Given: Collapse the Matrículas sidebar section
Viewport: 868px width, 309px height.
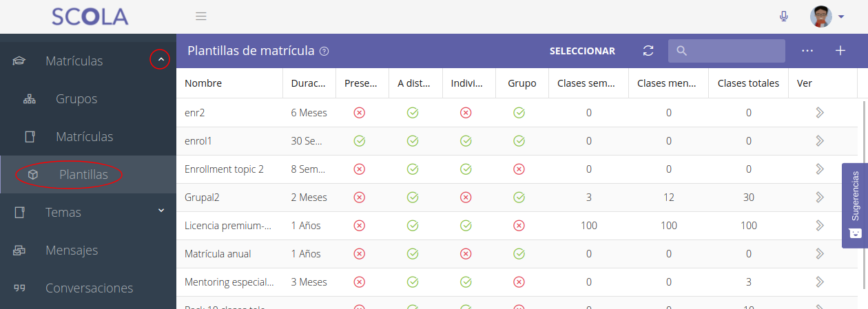Looking at the screenshot, I should (160, 61).
